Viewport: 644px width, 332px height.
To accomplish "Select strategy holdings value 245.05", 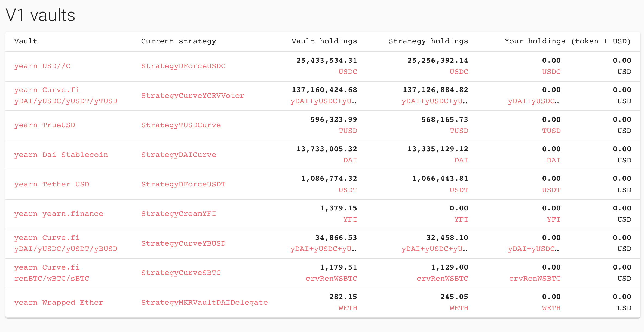I will coord(454,297).
